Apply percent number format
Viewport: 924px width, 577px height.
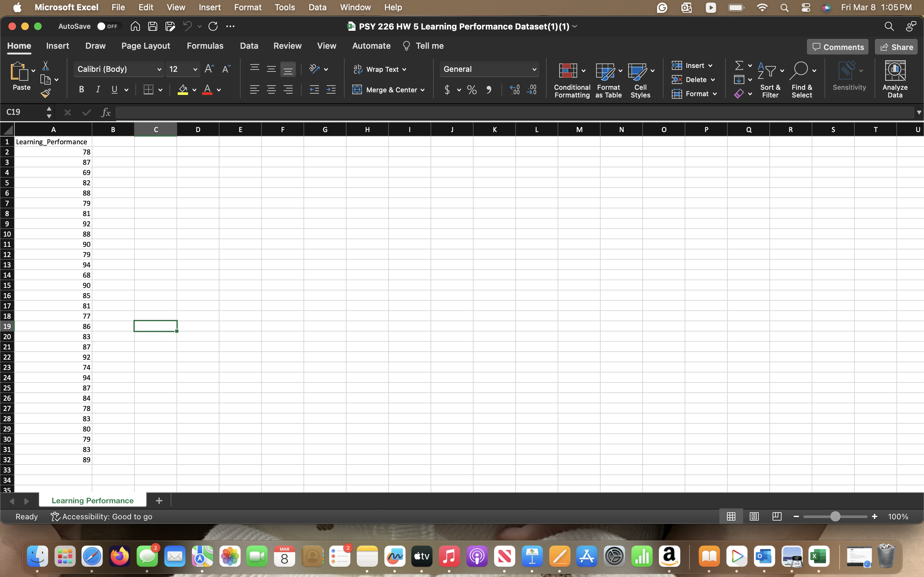pos(472,90)
